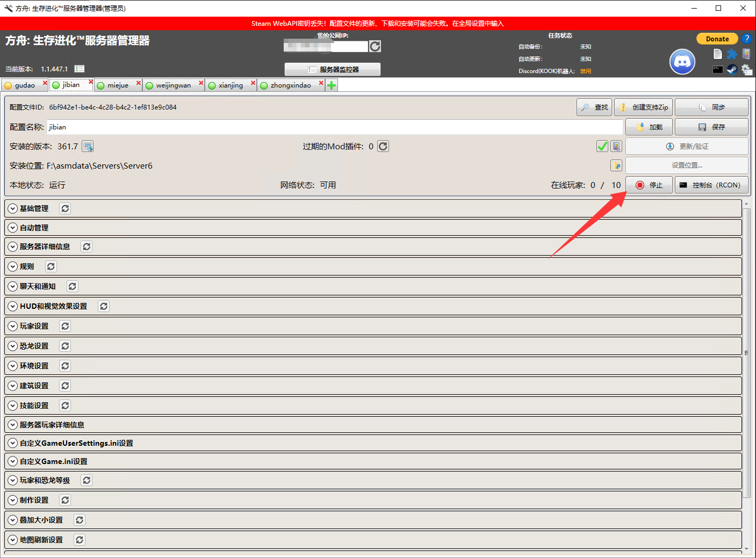
Task: Open the blue puzzle-piece plugins icon
Action: 732,54
